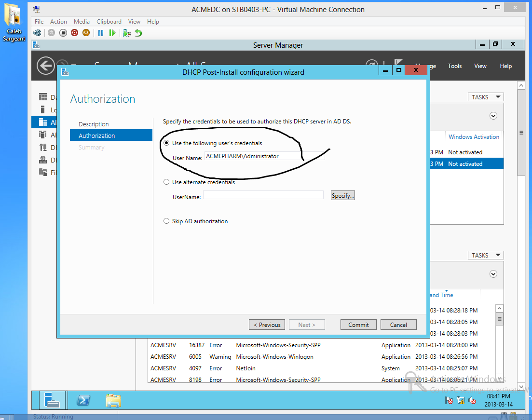The image size is (532, 420).
Task: Select the highlighted 'Not activated' row
Action: point(466,163)
